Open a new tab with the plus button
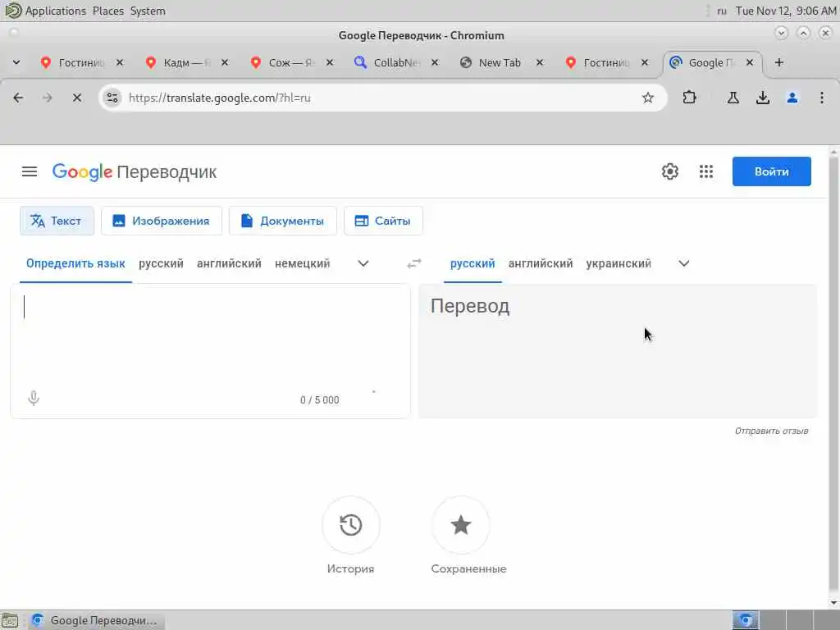 click(x=779, y=62)
